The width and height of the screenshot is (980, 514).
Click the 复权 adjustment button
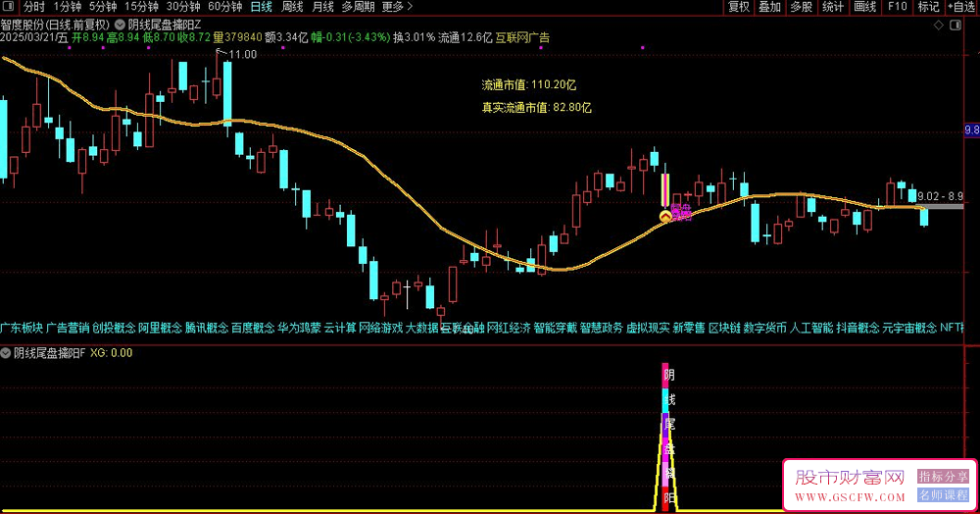pos(739,7)
